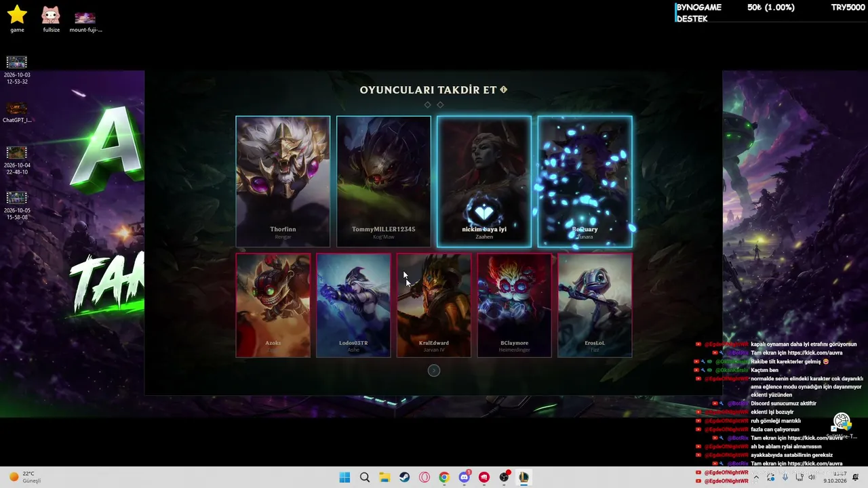868x488 pixels.
Task: Open the ChatGPT_I... desktop file
Action: coord(17,113)
